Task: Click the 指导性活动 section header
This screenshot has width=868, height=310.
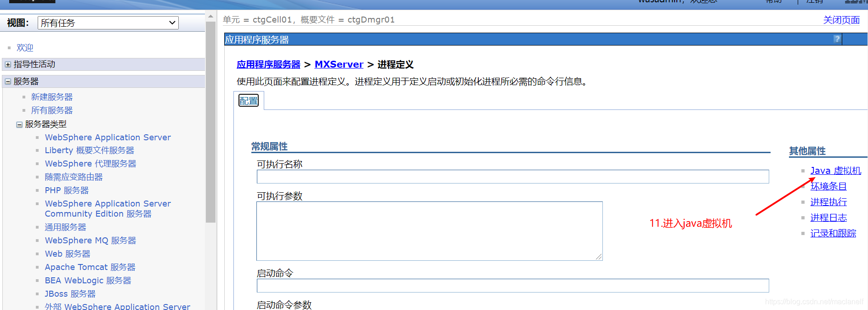Action: click(x=103, y=64)
